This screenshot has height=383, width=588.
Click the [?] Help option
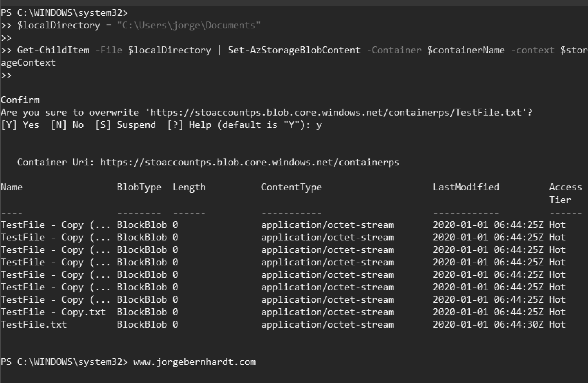[x=189, y=125]
